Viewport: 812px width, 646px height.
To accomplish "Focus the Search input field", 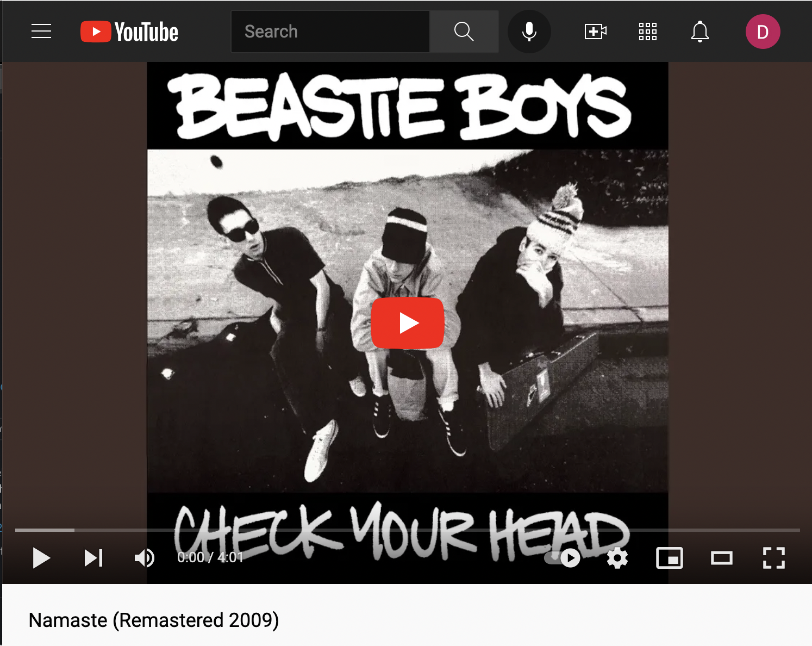I will tap(330, 32).
